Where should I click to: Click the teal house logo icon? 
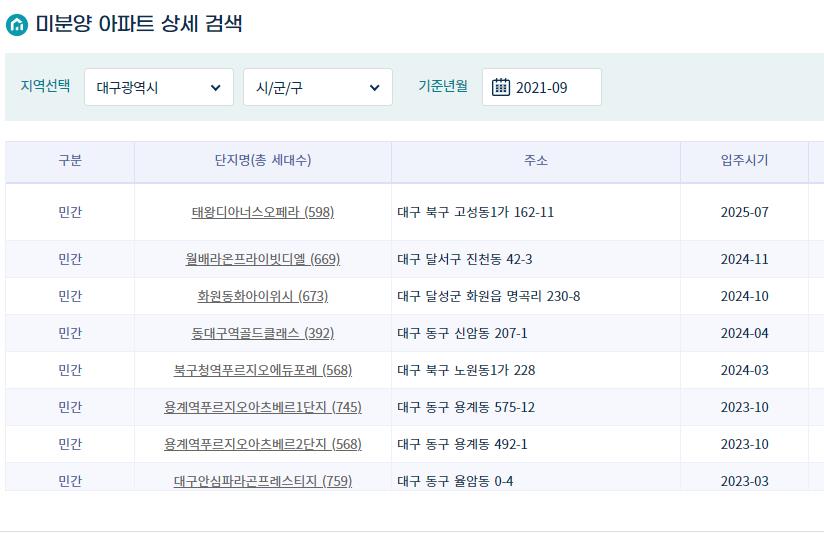17,24
